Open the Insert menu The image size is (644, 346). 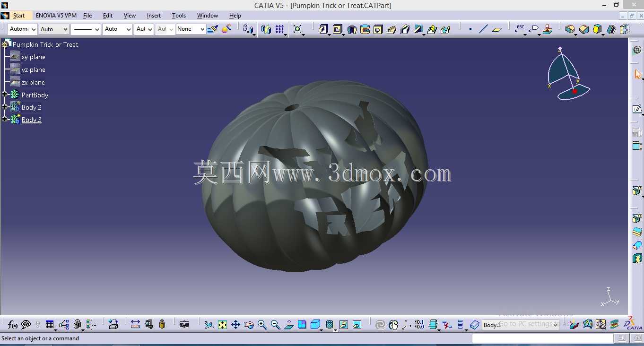[x=154, y=16]
